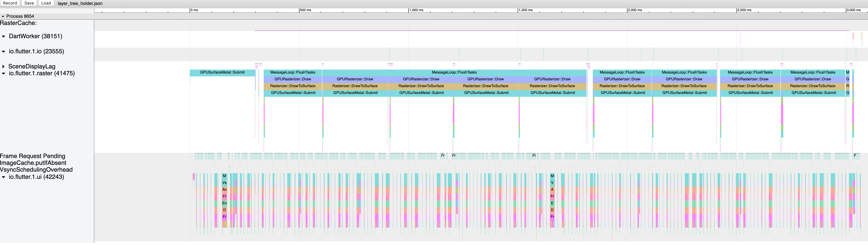This screenshot has height=245, width=868.
Task: Click the 2,000 ms ruler marker
Action: click(x=635, y=10)
